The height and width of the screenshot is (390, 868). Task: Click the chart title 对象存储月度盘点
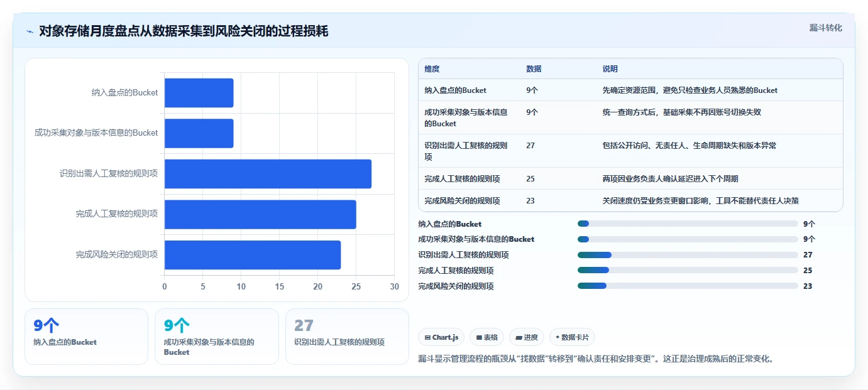tap(184, 31)
